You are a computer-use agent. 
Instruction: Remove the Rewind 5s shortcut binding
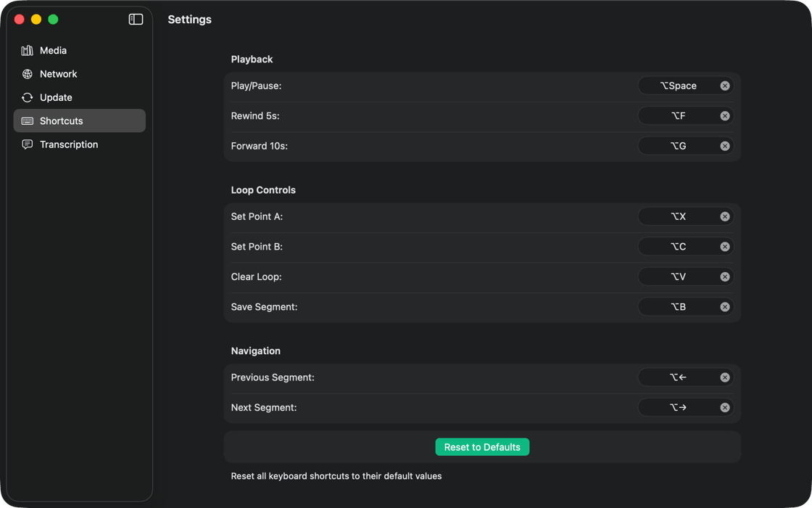[724, 116]
